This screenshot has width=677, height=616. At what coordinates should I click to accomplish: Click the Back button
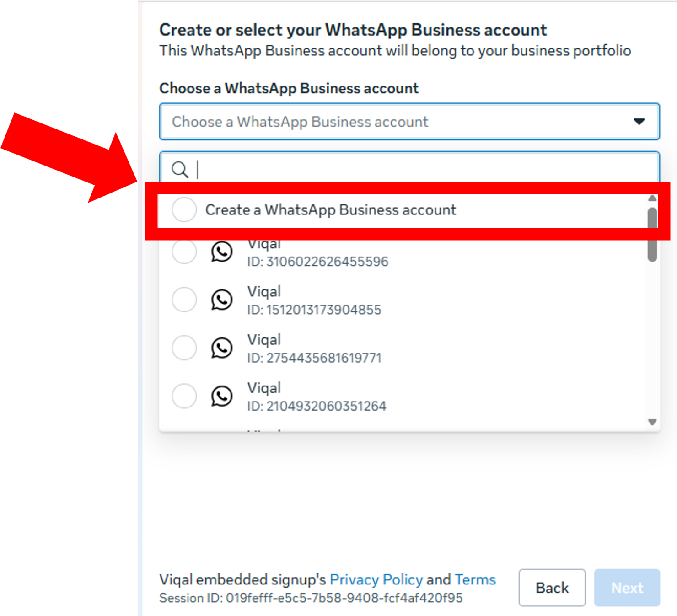pyautogui.click(x=552, y=588)
